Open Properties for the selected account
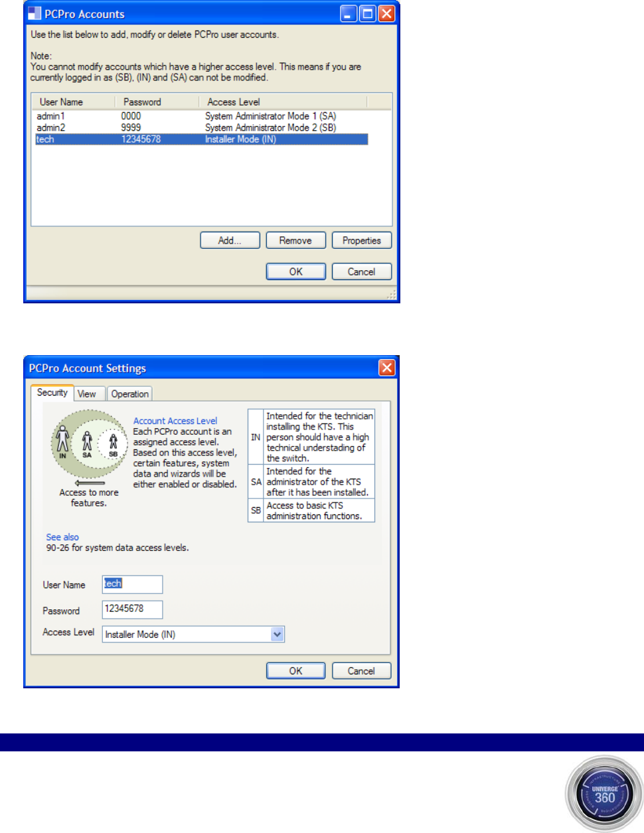The width and height of the screenshot is (644, 833). tap(361, 240)
